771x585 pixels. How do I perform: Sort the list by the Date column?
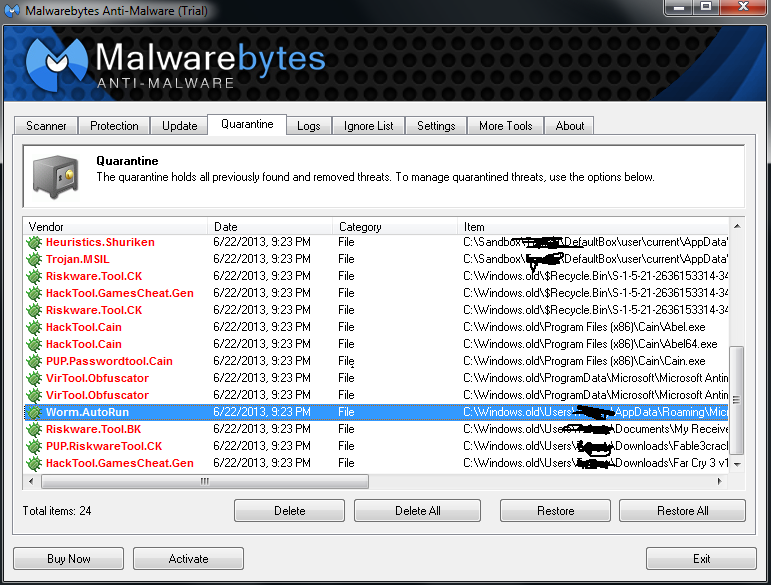click(x=270, y=227)
